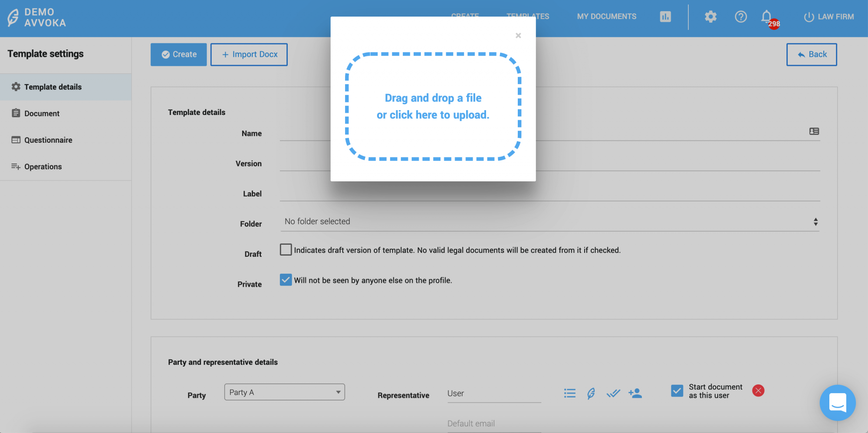
Task: Open the help question mark icon
Action: [x=740, y=17]
